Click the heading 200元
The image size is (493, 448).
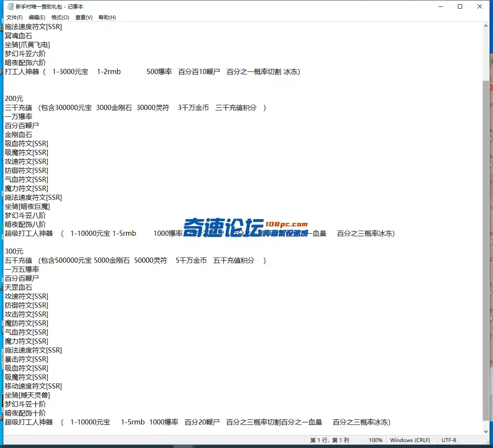[14, 99]
